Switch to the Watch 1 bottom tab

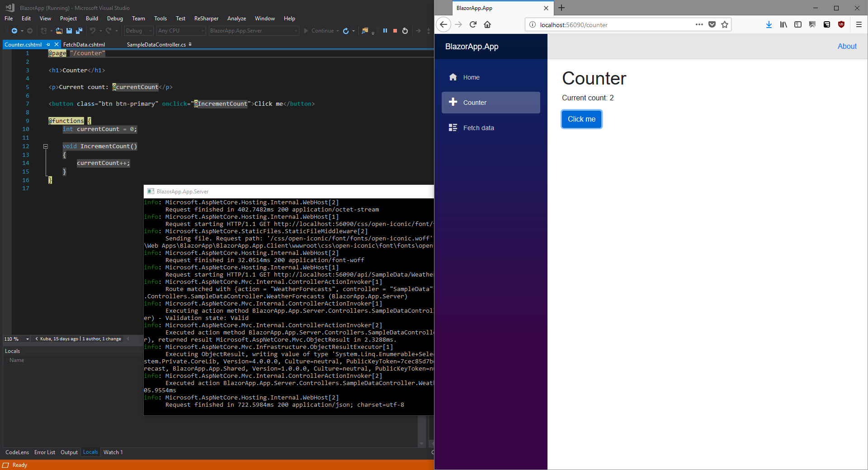[113, 452]
